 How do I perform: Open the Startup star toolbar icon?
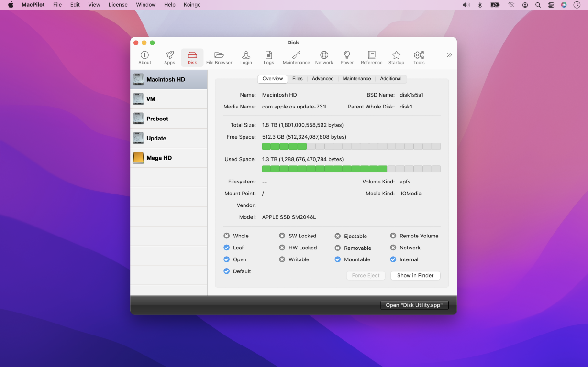396,57
